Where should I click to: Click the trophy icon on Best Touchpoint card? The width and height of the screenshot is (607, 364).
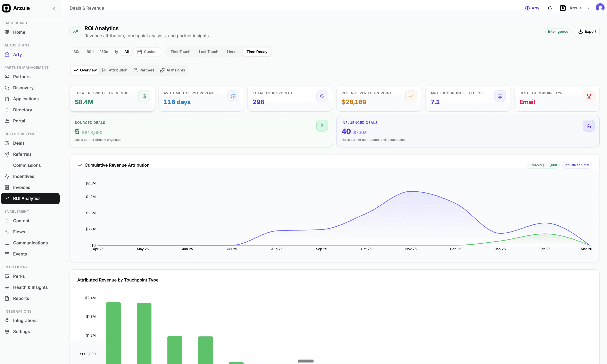tap(589, 96)
